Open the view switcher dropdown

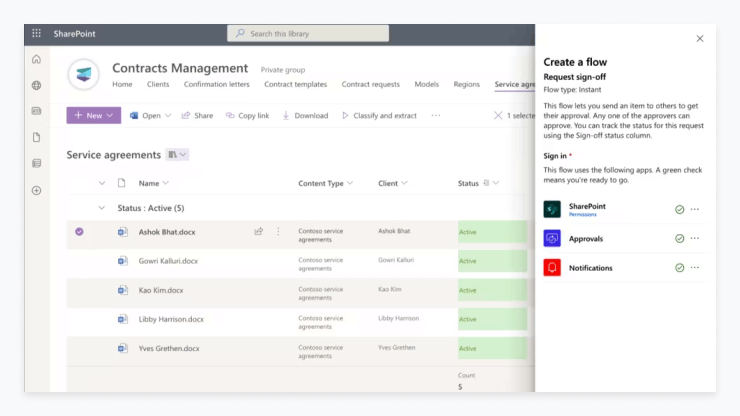pos(177,154)
